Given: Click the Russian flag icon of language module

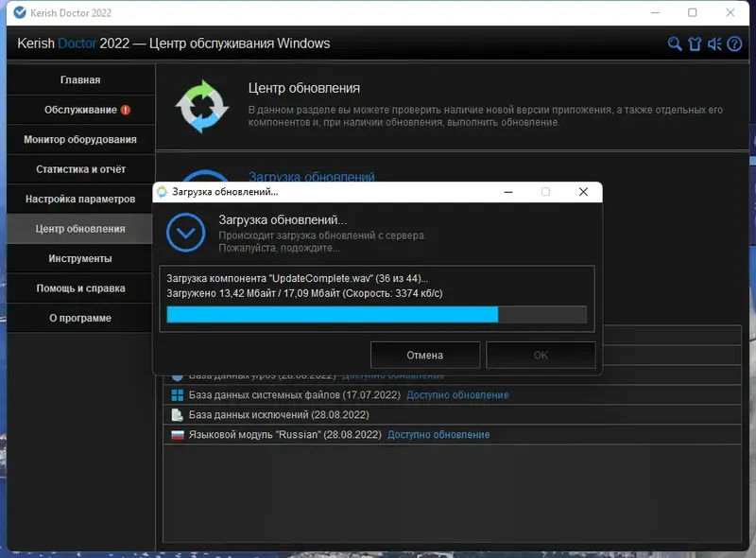Looking at the screenshot, I should click(178, 435).
